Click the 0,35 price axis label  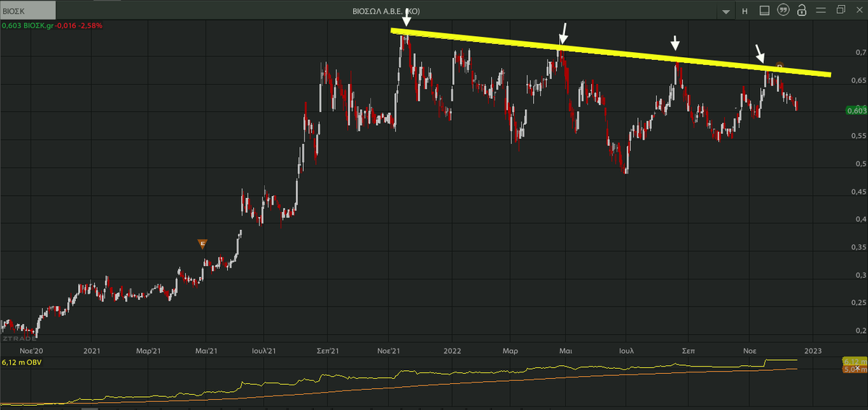click(x=858, y=247)
